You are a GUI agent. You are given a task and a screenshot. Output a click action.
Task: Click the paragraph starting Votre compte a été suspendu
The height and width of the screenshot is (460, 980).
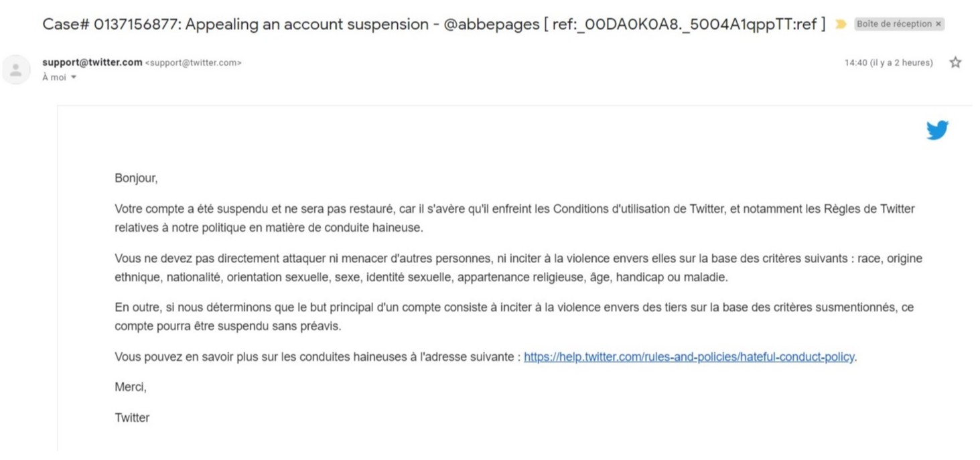point(514,218)
